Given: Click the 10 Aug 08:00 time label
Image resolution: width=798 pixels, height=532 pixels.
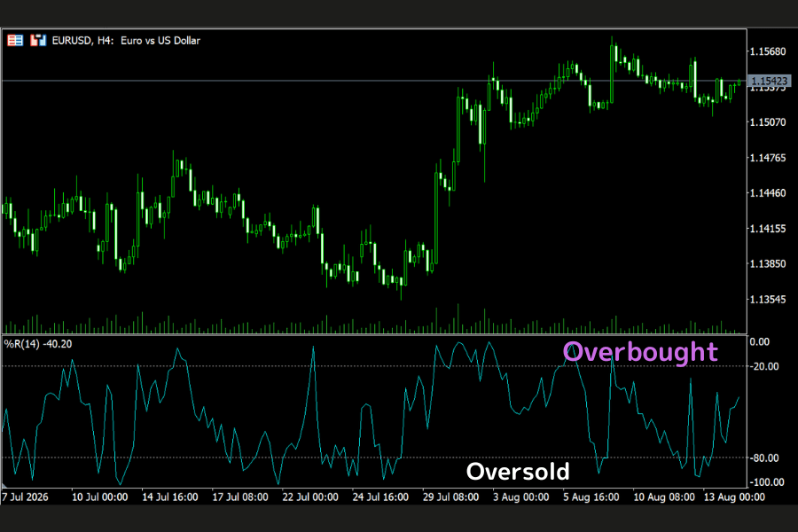Looking at the screenshot, I should (x=664, y=497).
